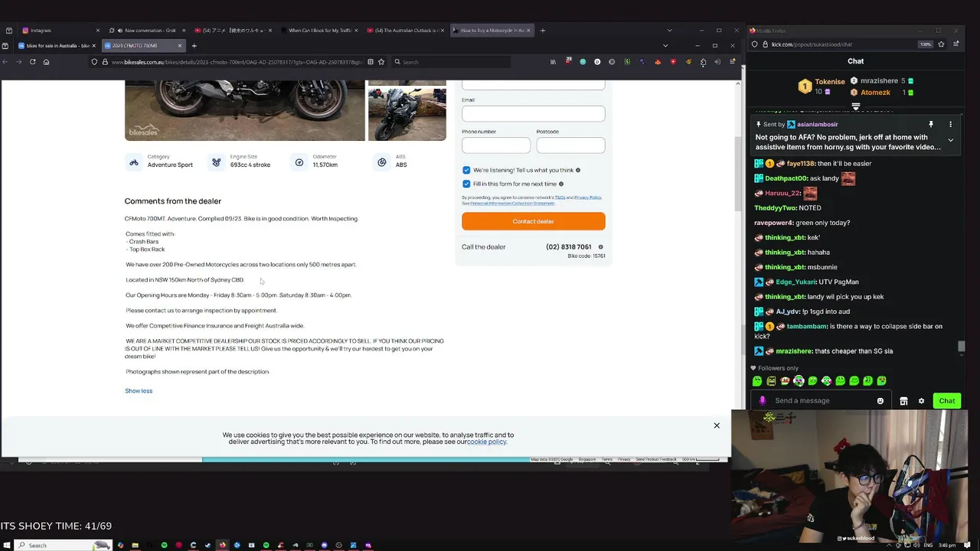Collapse dealer comments with Show less
The image size is (980, 551).
click(x=139, y=391)
